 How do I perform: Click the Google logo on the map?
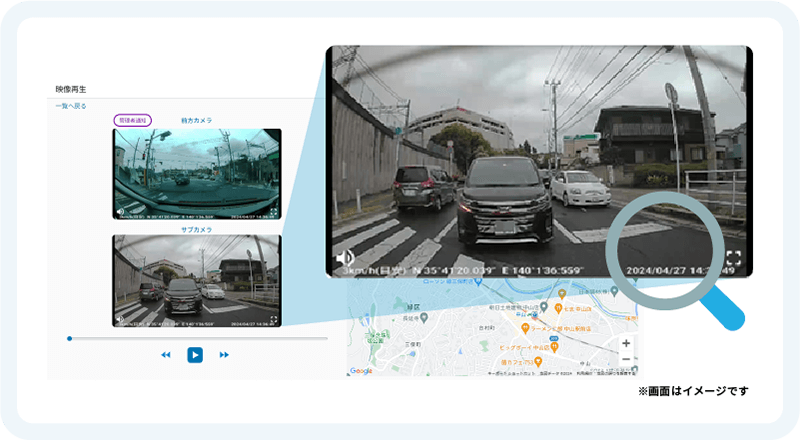361,371
